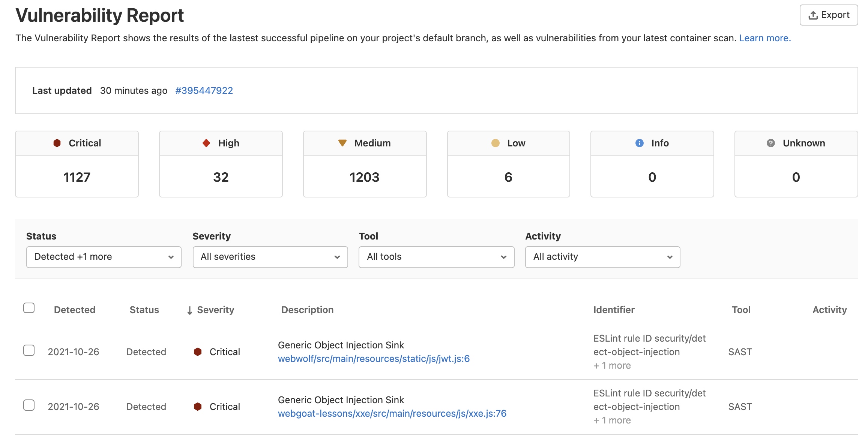This screenshot has height=443, width=868.
Task: Click the Critical severity hexagon icon card
Action: click(x=57, y=143)
